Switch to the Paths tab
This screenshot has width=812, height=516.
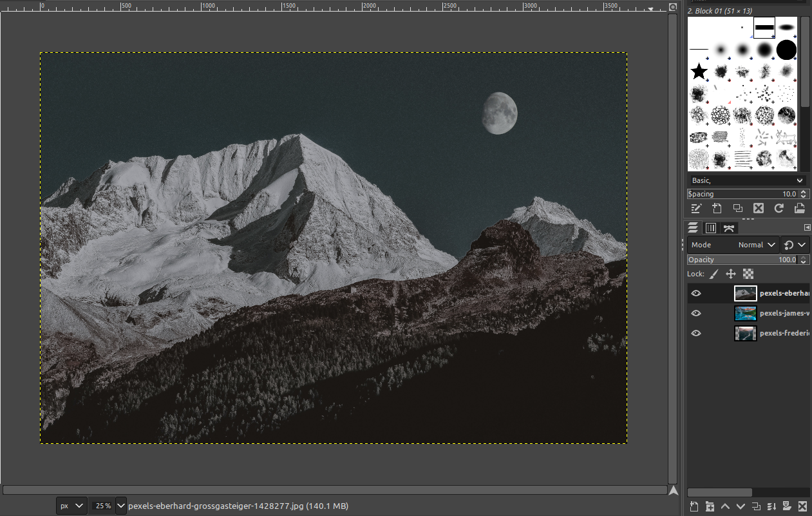[729, 227]
